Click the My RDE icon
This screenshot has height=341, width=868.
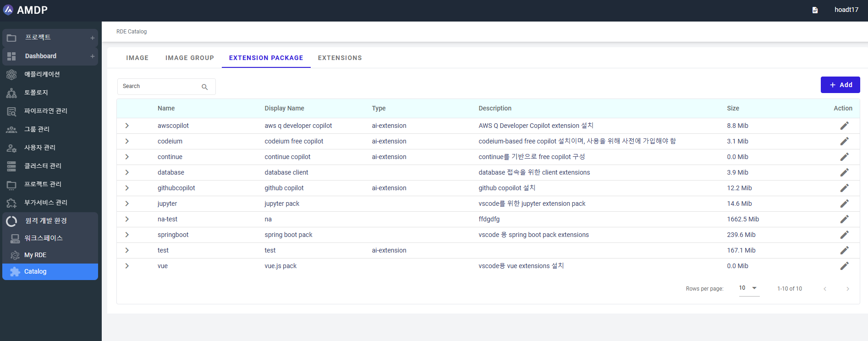15,255
